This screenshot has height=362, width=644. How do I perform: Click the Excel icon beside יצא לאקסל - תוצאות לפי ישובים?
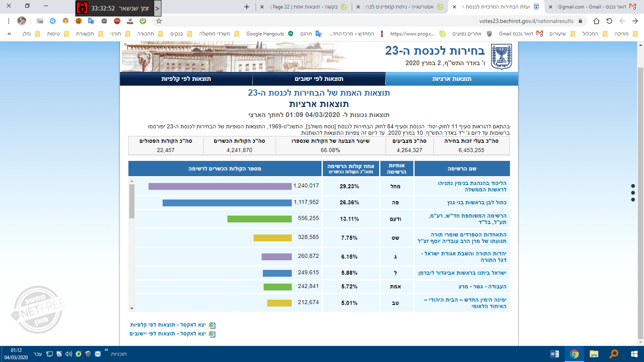click(x=212, y=334)
